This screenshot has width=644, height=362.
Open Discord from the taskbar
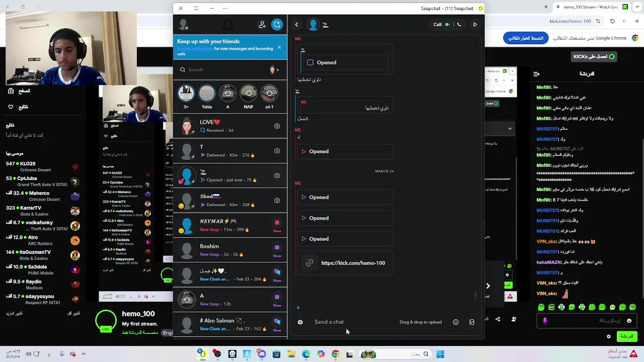click(x=262, y=354)
